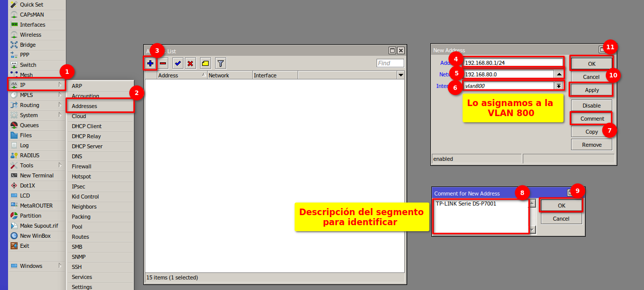Click the Address input field
The height and width of the screenshot is (290, 644).
pos(513,63)
